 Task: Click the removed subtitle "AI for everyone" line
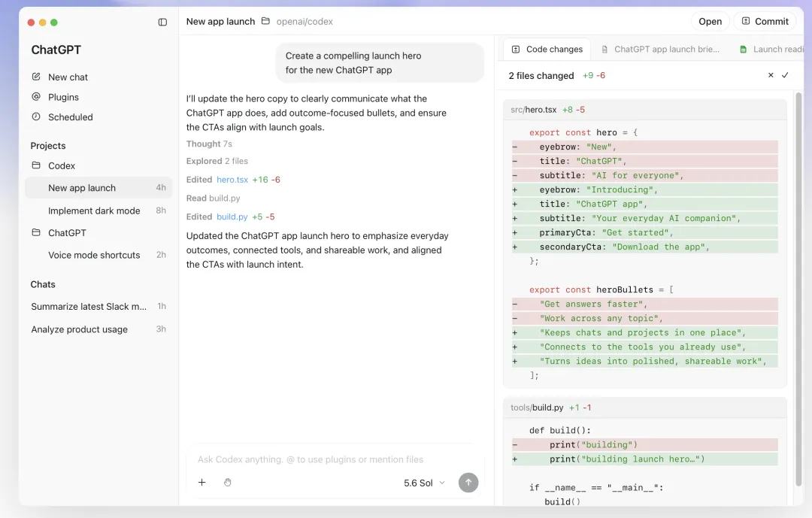pos(645,176)
